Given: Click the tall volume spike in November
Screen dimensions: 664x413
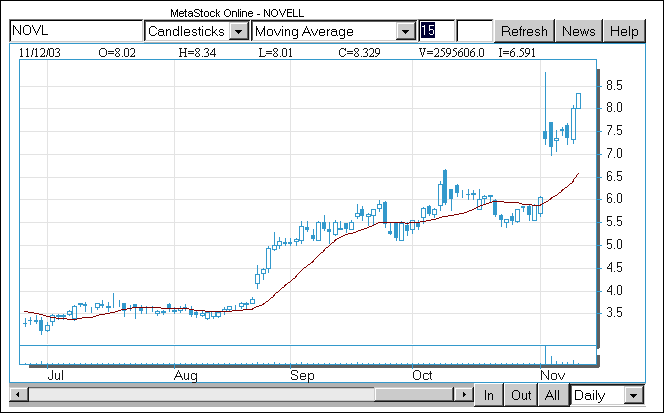Looking at the screenshot, I should [545, 355].
